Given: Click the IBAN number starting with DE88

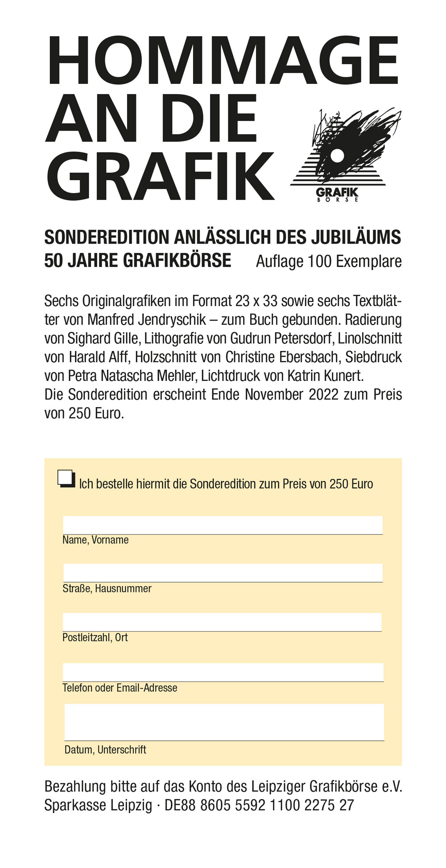Looking at the screenshot, I should click(259, 805).
